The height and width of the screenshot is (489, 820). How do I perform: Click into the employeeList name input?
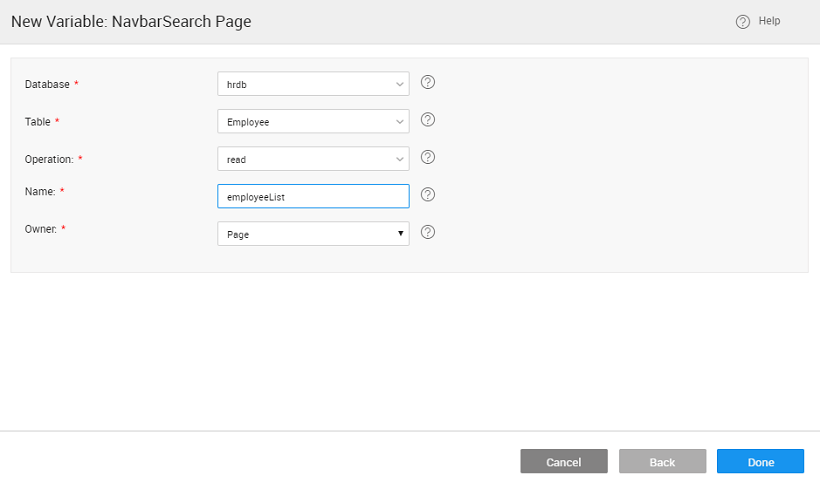pos(312,197)
